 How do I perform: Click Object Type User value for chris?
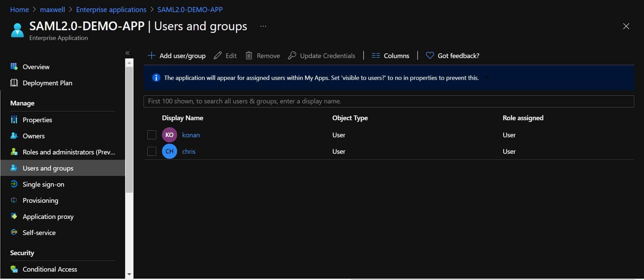pyautogui.click(x=338, y=151)
